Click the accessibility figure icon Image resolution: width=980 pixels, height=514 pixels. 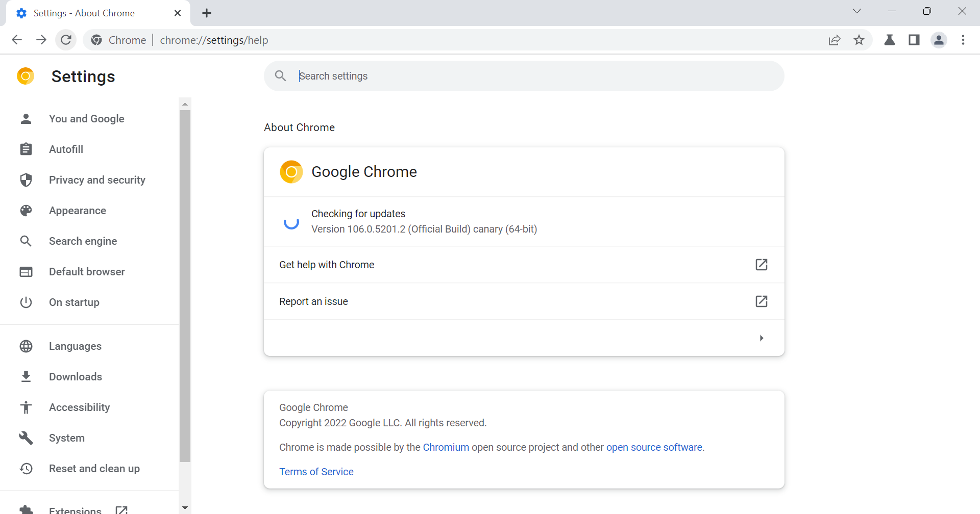pyautogui.click(x=26, y=407)
